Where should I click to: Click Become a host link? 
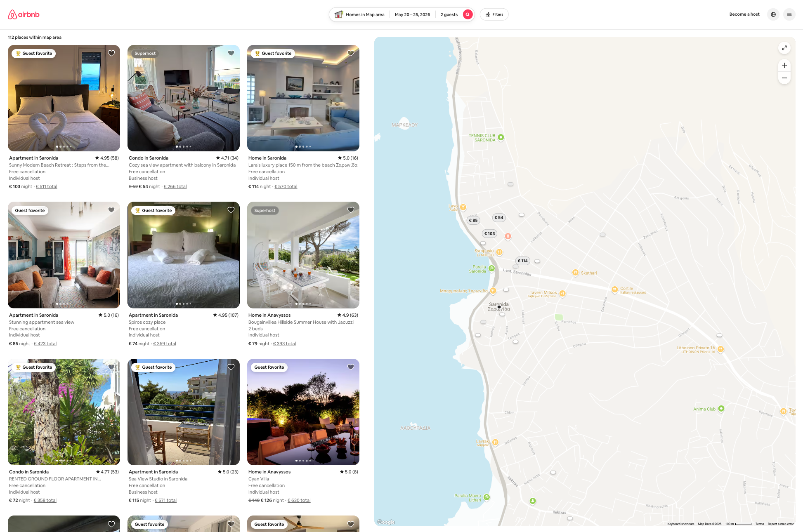click(744, 14)
